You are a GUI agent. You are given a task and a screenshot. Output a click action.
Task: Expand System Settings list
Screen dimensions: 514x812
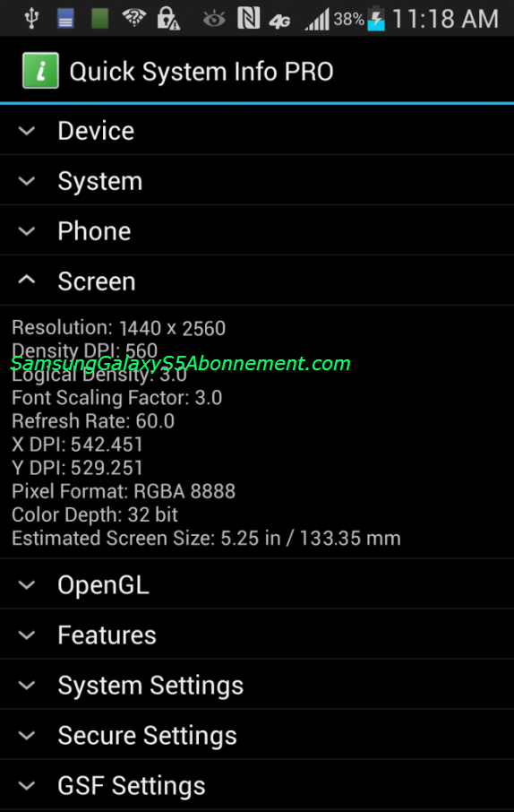(x=257, y=685)
